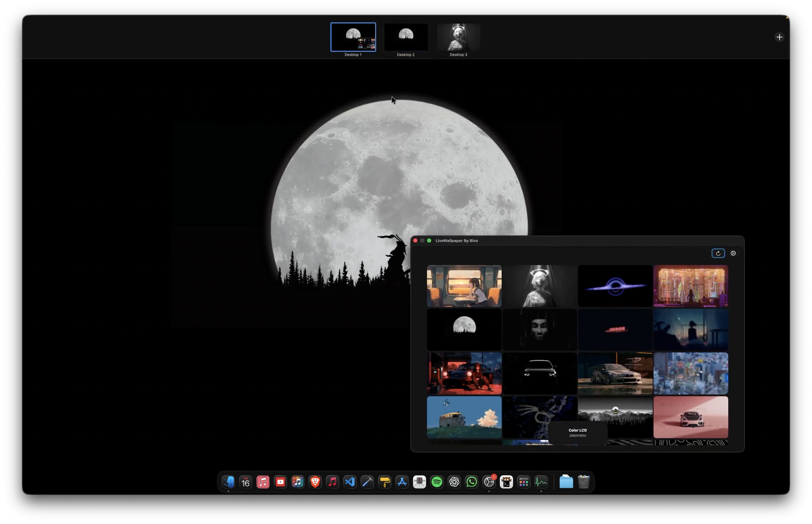This screenshot has width=812, height=524.
Task: Pick the anime train interior wallpaper
Action: (x=464, y=286)
